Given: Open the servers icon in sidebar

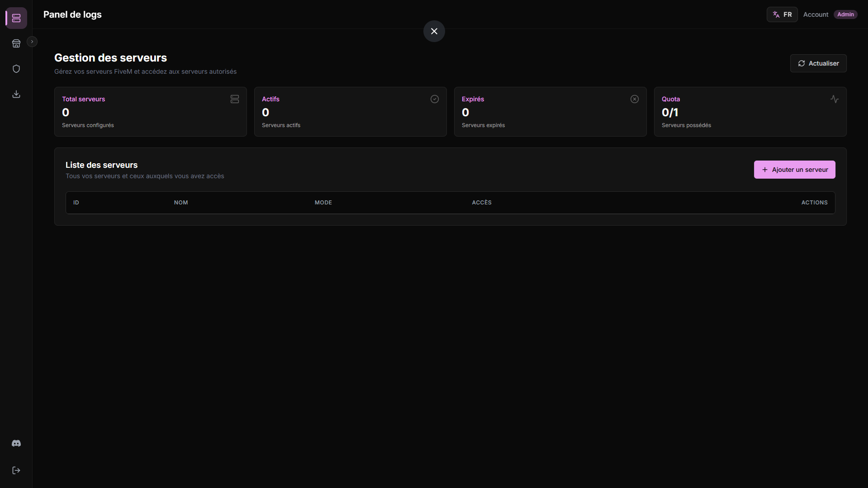Looking at the screenshot, I should coord(16,18).
